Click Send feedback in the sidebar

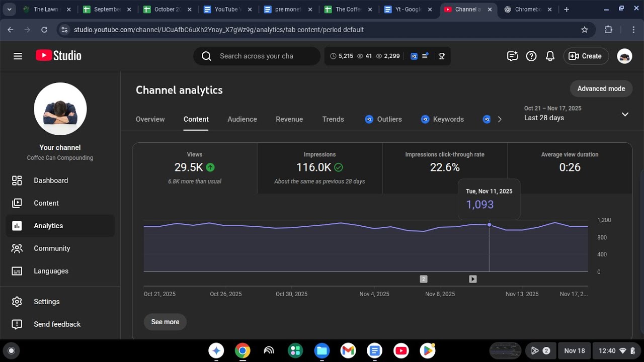point(60,324)
